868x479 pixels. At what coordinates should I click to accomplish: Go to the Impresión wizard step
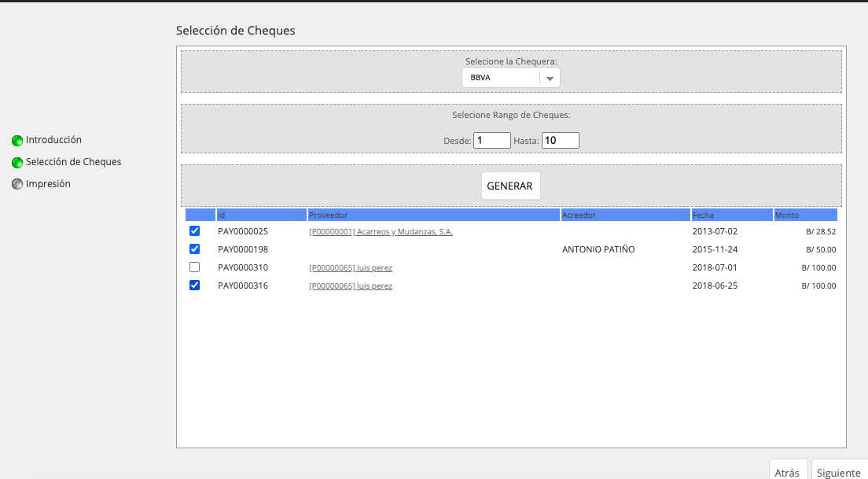48,184
